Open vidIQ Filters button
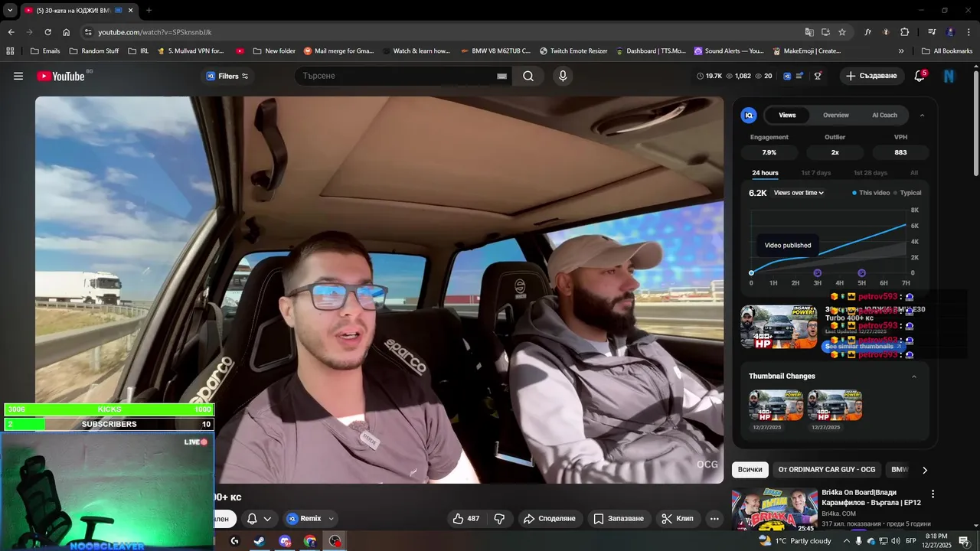 click(227, 76)
